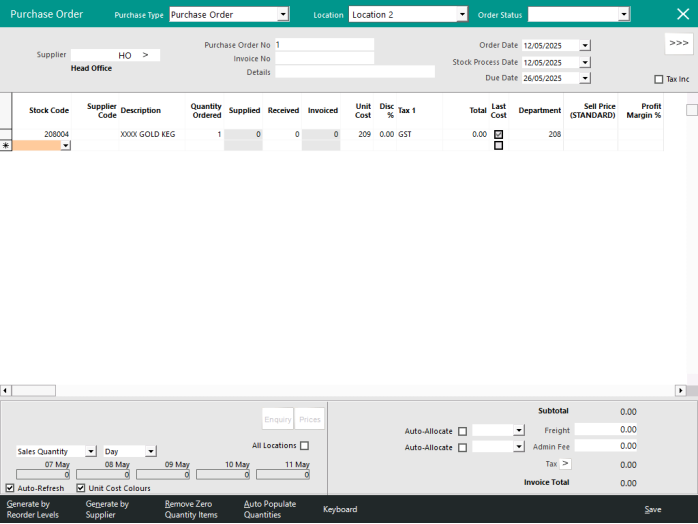The width and height of the screenshot is (698, 524).
Task: Click the Enquiry button
Action: point(278,419)
